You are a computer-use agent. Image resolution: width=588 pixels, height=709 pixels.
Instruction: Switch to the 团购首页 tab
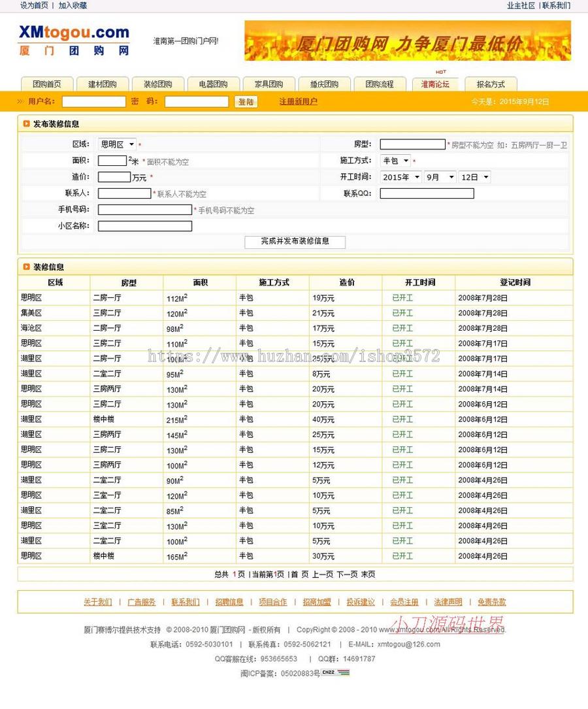pos(47,84)
